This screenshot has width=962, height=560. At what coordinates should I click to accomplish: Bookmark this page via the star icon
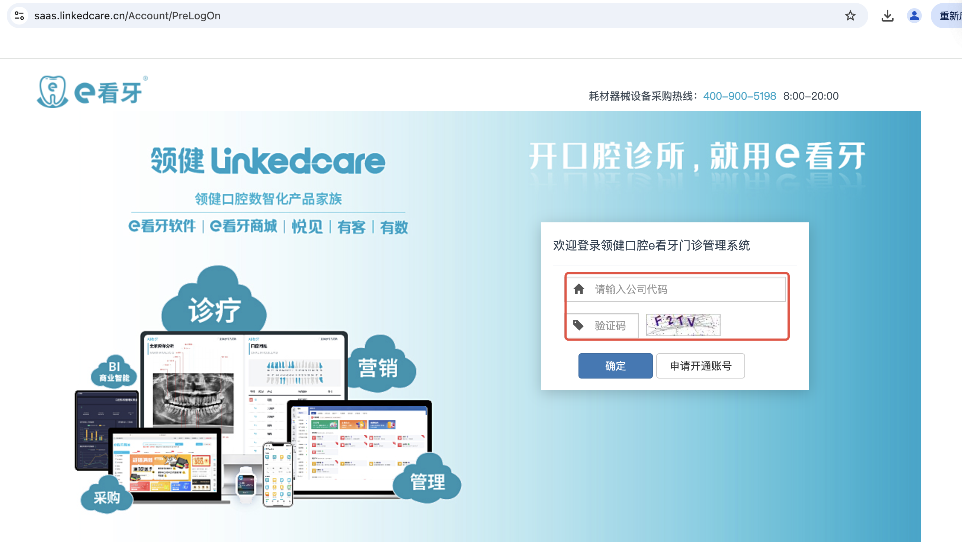(x=850, y=16)
